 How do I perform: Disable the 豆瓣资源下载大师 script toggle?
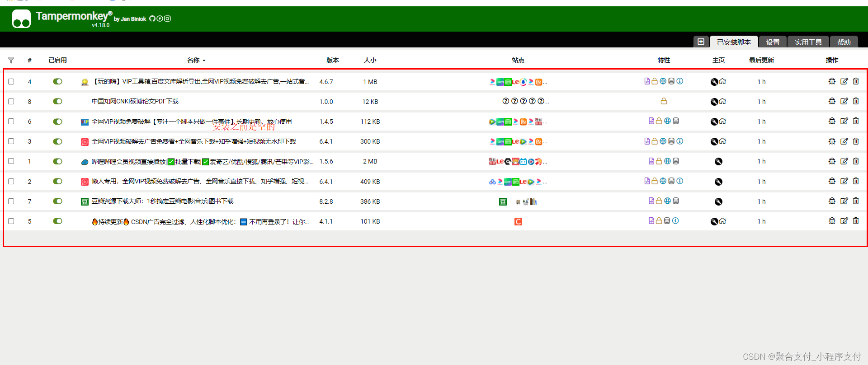(57, 201)
